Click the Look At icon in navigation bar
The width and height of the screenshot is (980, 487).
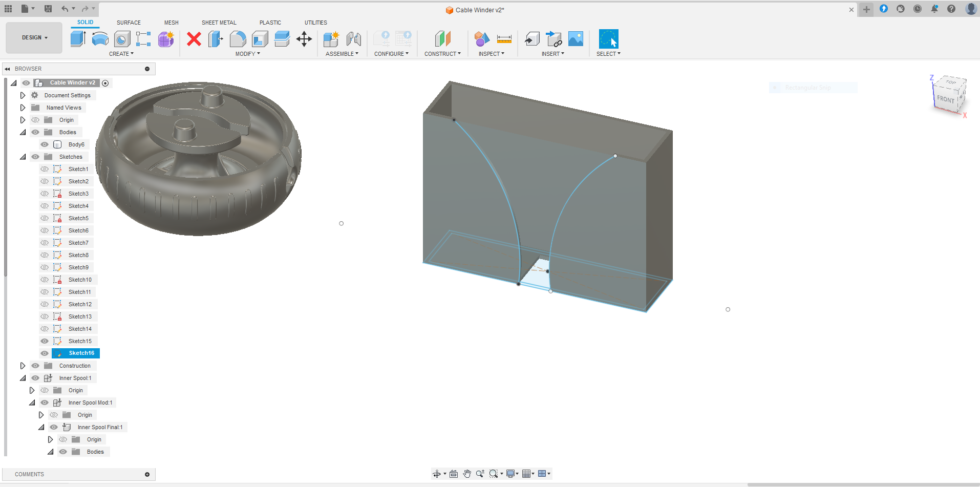pyautogui.click(x=454, y=474)
